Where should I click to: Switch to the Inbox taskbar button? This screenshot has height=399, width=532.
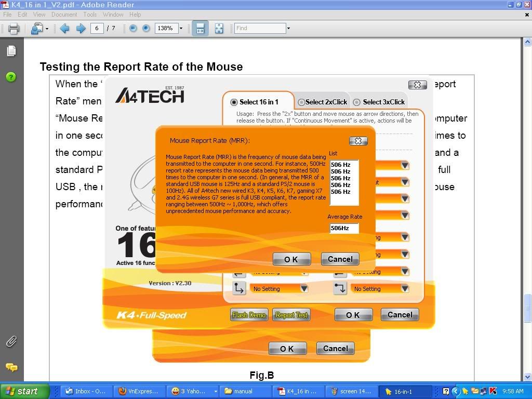click(86, 391)
